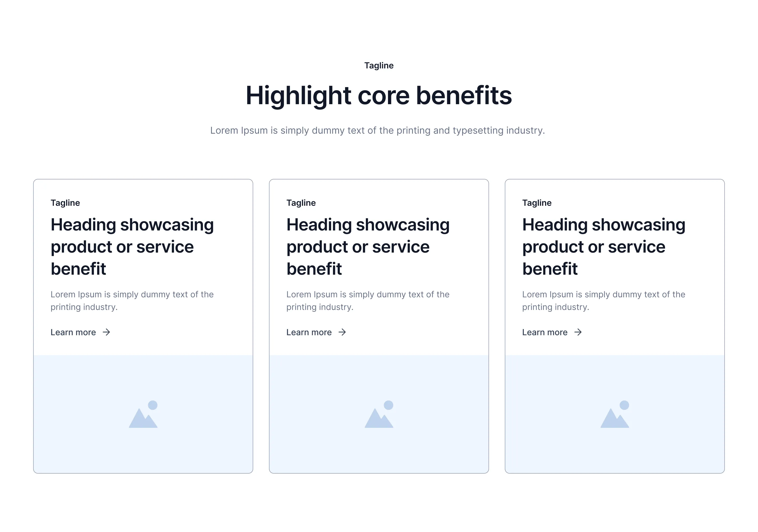
Task: Click the third card's Lorem Ipsum description
Action: [x=604, y=301]
